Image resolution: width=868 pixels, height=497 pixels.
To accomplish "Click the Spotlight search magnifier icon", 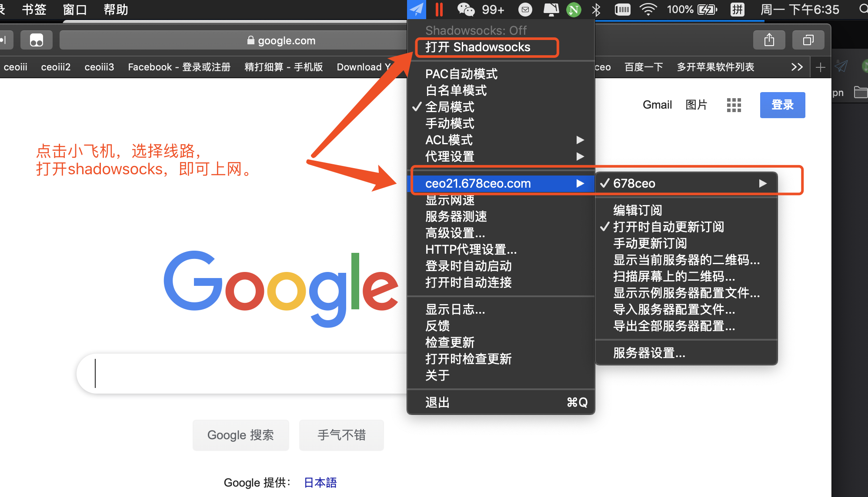I will pos(863,9).
